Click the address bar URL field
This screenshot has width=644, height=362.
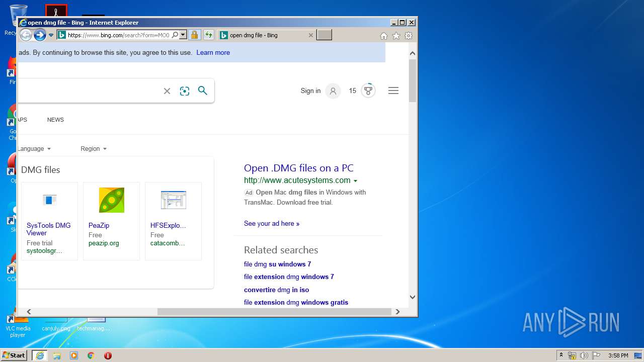coord(118,35)
